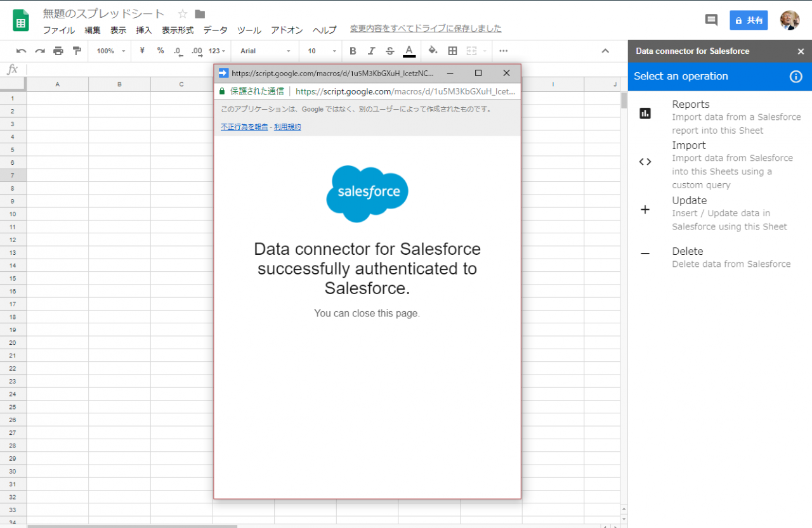Select column B header

click(119, 84)
